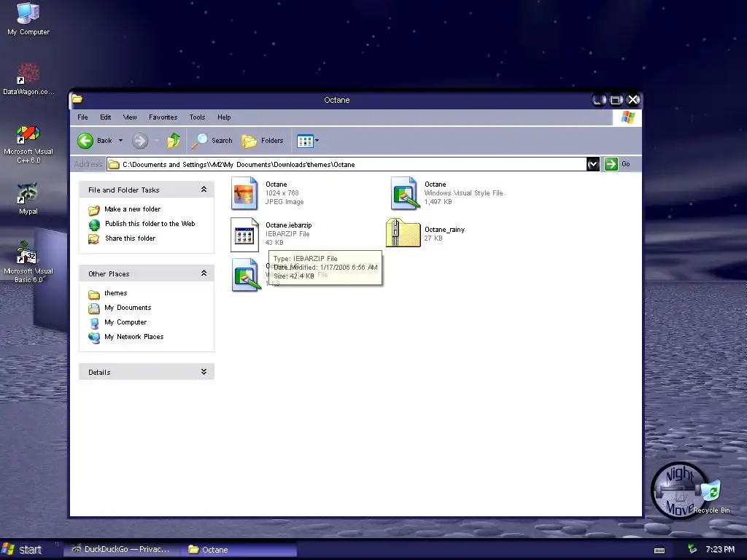Click the publish to Web globe icon
This screenshot has height=560, width=747.
point(94,225)
